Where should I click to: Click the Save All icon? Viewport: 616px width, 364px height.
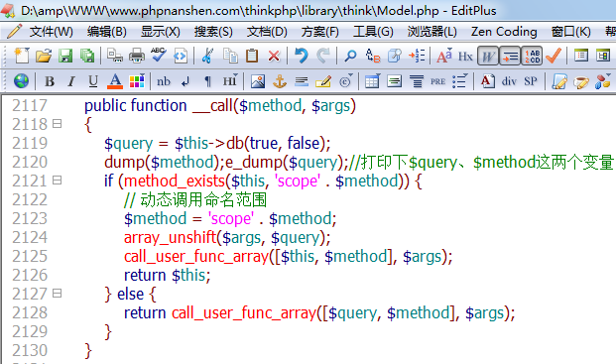click(x=87, y=56)
